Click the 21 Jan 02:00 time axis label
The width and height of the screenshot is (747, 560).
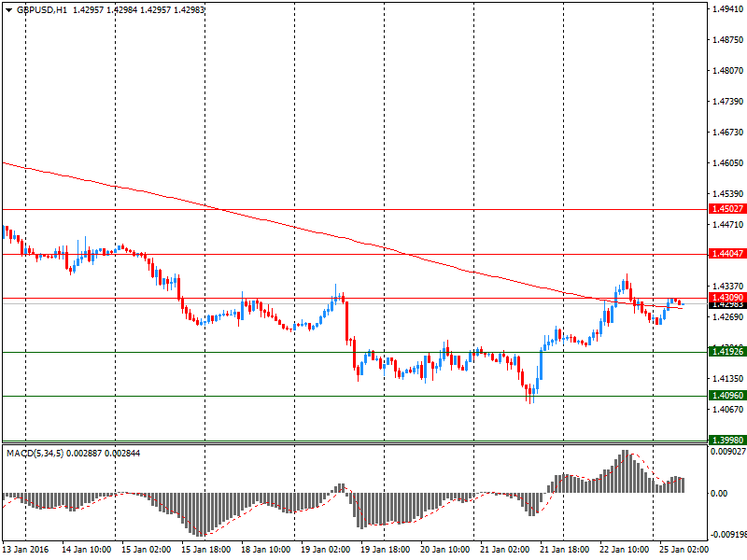pyautogui.click(x=505, y=550)
